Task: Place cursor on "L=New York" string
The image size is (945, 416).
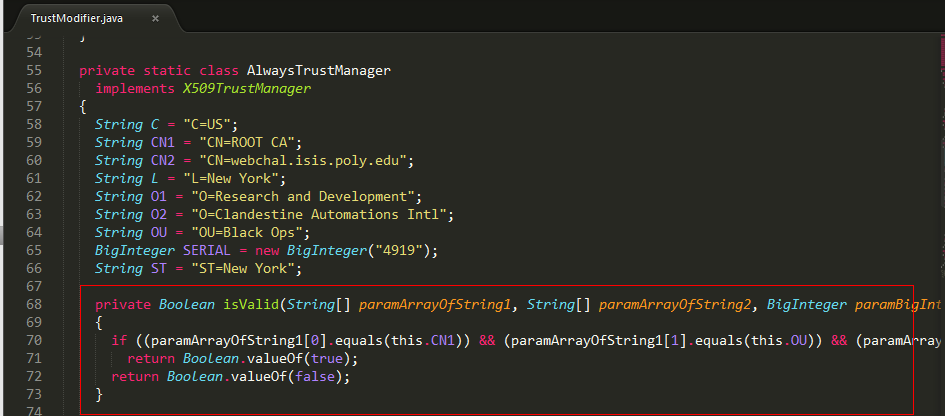Action: point(231,178)
